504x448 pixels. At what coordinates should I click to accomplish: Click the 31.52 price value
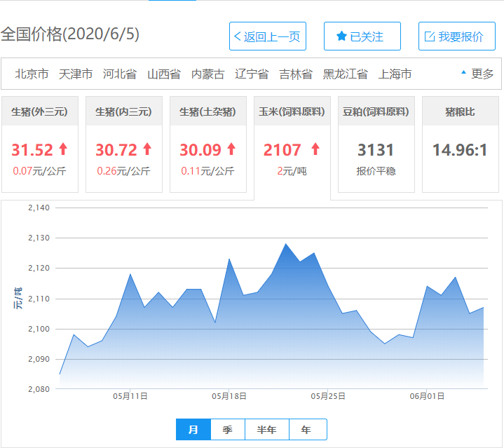point(32,150)
